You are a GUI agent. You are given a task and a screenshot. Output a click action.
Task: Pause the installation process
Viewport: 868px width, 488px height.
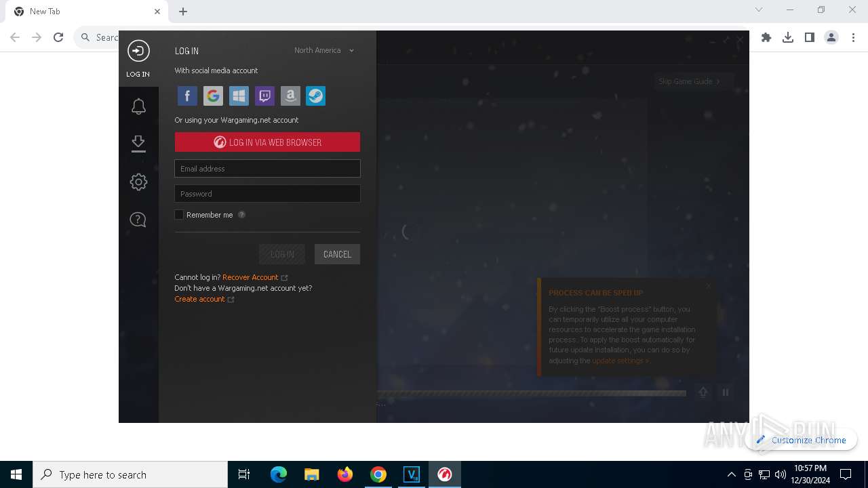point(726,392)
